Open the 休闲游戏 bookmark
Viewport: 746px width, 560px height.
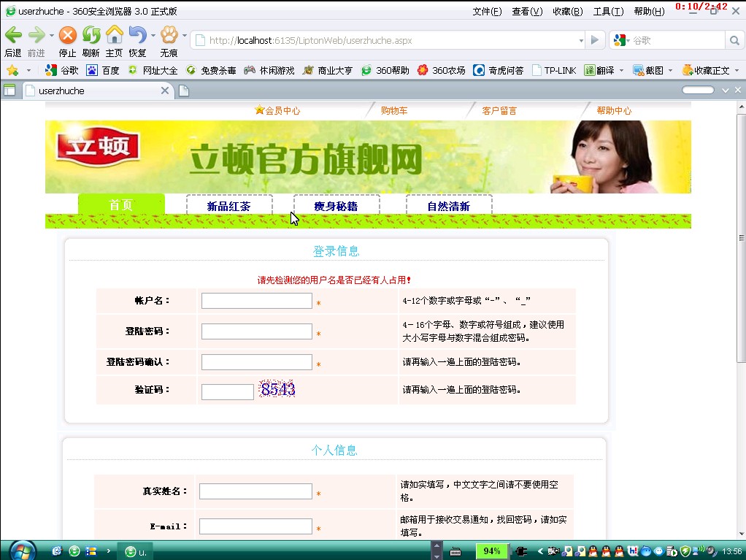[269, 71]
